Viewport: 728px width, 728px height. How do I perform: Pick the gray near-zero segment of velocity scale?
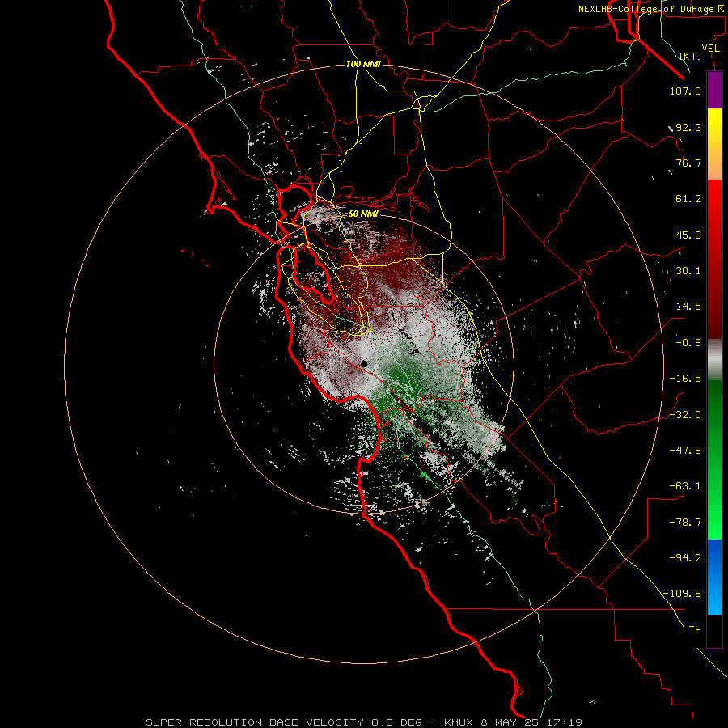[x=714, y=359]
